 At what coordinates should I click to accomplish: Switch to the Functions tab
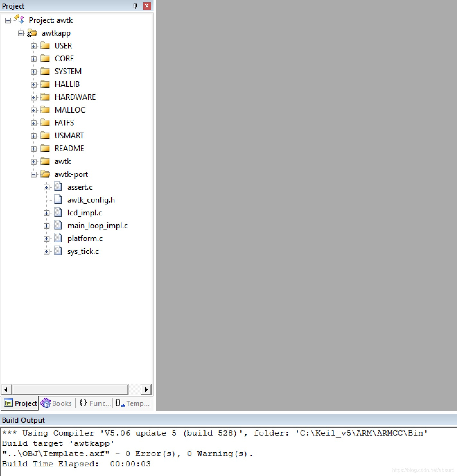pos(95,403)
